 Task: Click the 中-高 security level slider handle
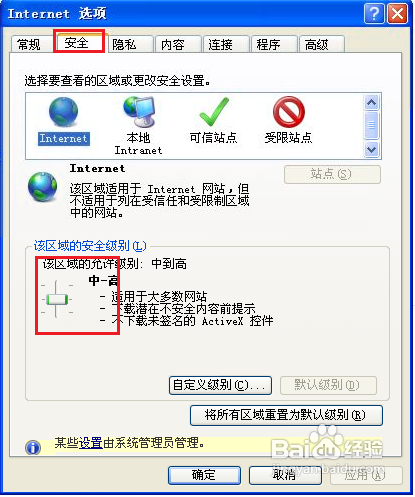(57, 299)
